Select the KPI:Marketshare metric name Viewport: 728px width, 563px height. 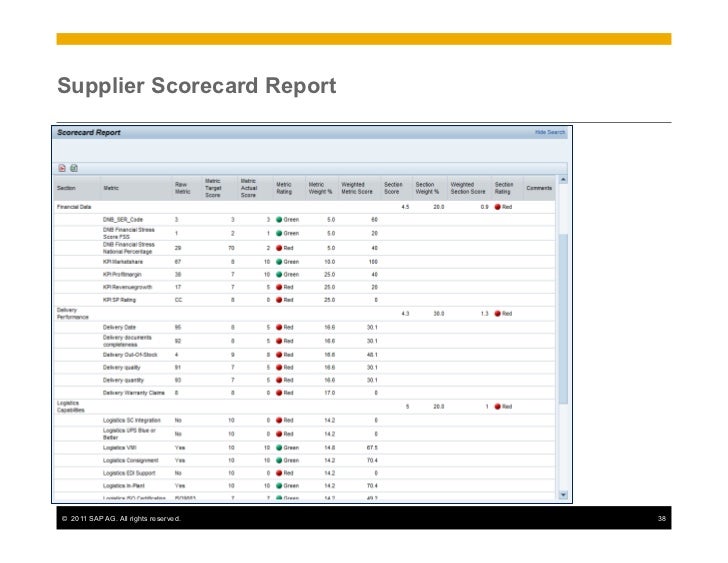coord(123,262)
